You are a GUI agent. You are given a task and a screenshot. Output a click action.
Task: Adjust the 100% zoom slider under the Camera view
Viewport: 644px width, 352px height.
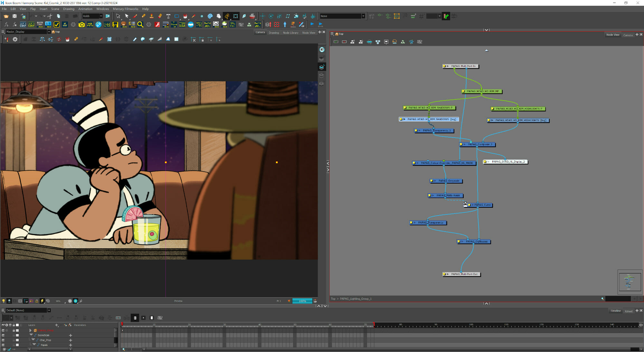(302, 301)
